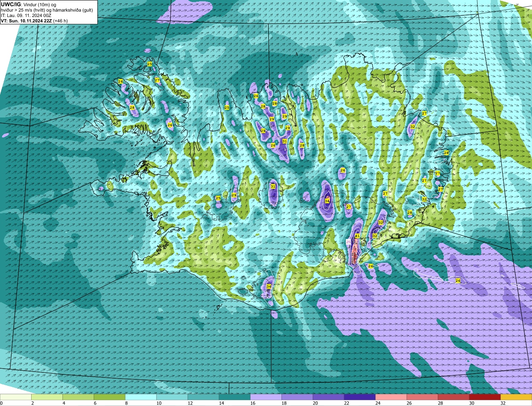Viewport: 532px width, 406px height.
Task: Select the title line 'UWC/IG: Vindur (10m) og'
Action: 28,4
